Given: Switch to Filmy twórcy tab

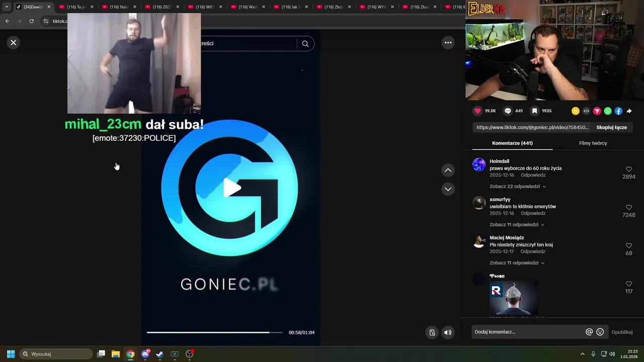Looking at the screenshot, I should 593,143.
